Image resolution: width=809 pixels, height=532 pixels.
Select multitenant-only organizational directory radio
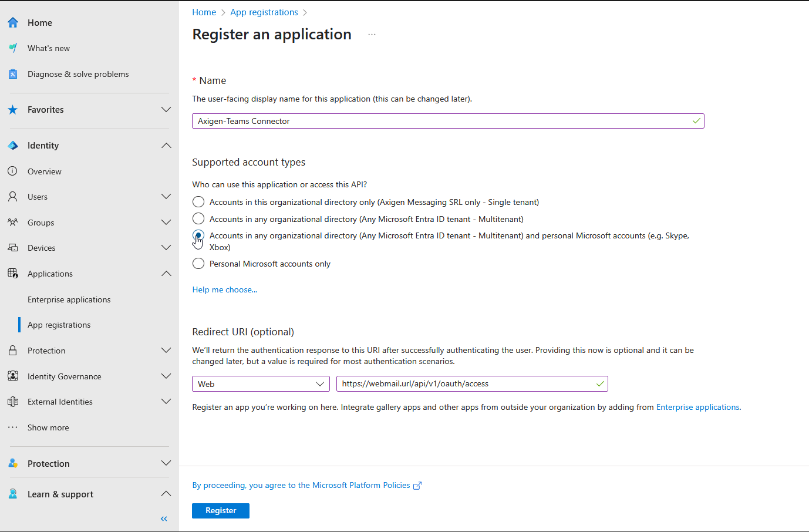pyautogui.click(x=198, y=219)
